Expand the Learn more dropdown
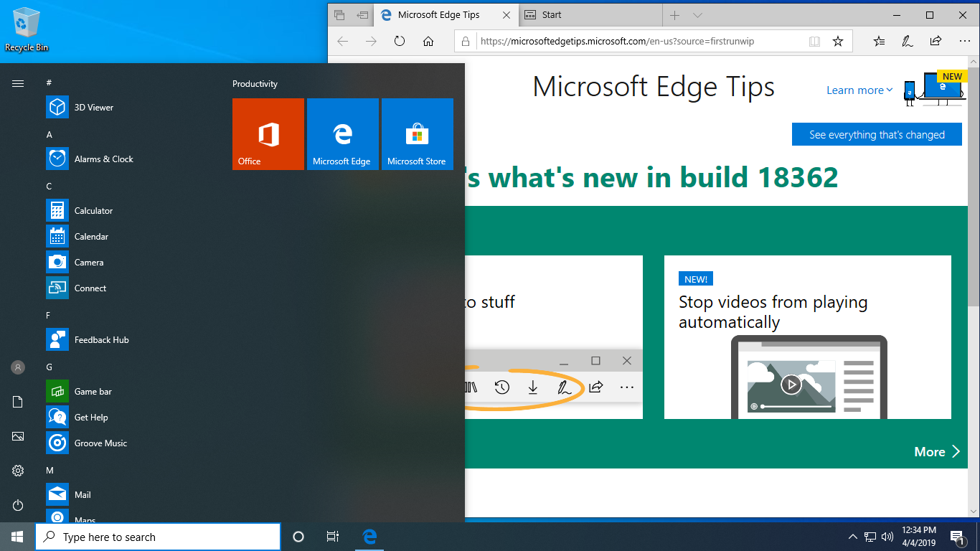The width and height of the screenshot is (980, 551). point(859,90)
